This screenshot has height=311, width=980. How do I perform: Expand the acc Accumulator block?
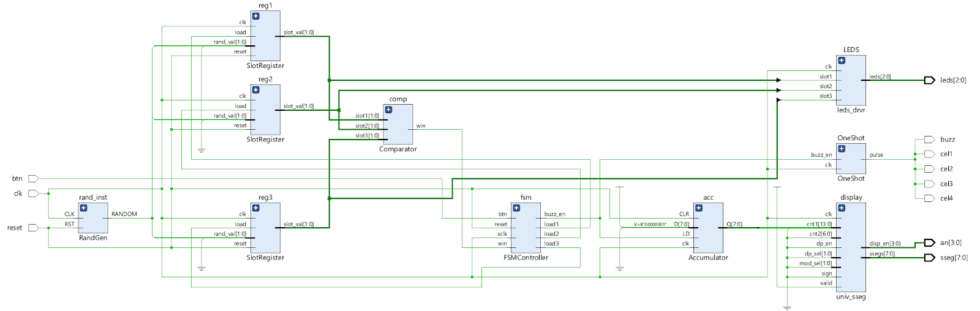coord(699,208)
